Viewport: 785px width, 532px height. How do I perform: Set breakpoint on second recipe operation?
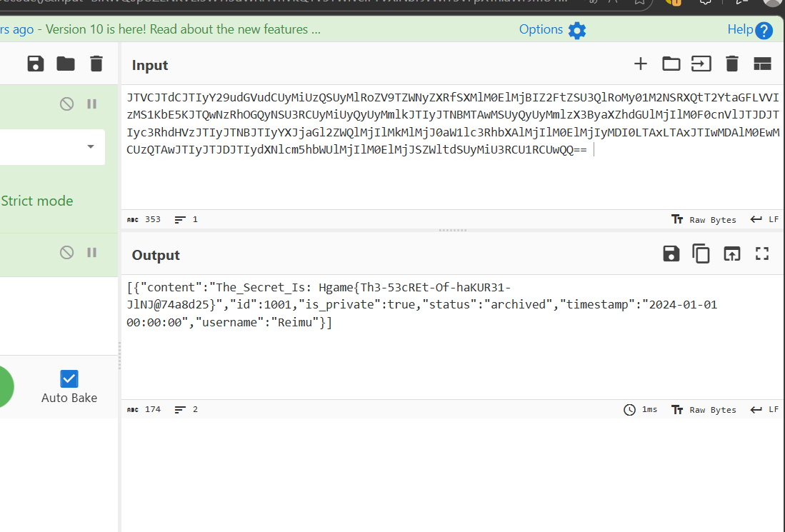pyautogui.click(x=91, y=252)
